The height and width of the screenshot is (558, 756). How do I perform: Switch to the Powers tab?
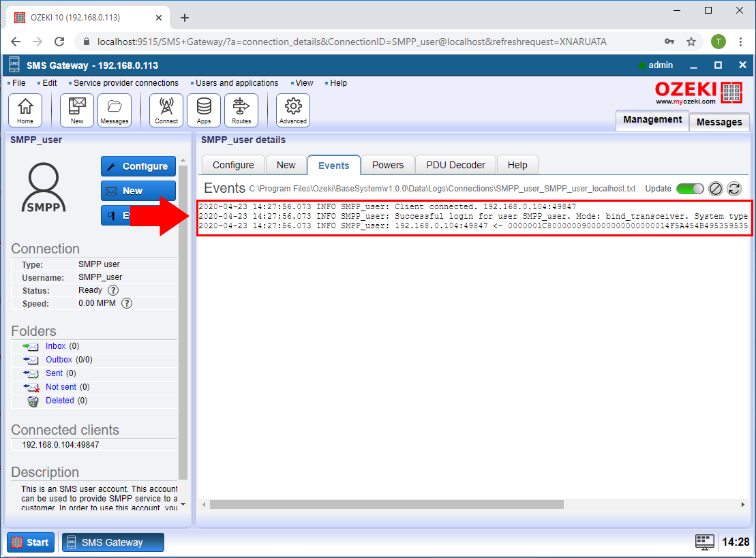(x=387, y=164)
